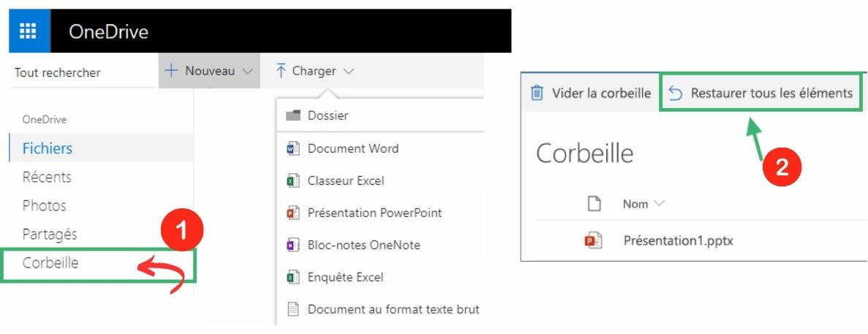Click the plus icon beside Nouveau
Image resolution: width=868 pixels, height=334 pixels.
tap(172, 71)
